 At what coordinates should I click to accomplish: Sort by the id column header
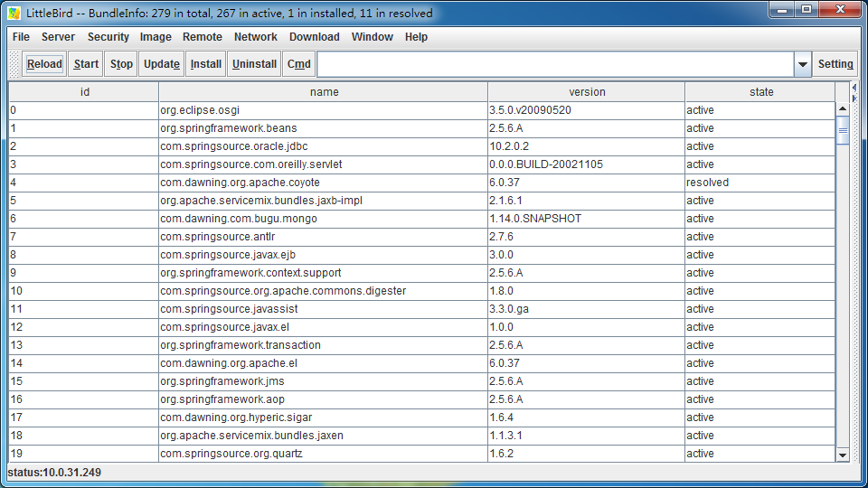point(84,92)
